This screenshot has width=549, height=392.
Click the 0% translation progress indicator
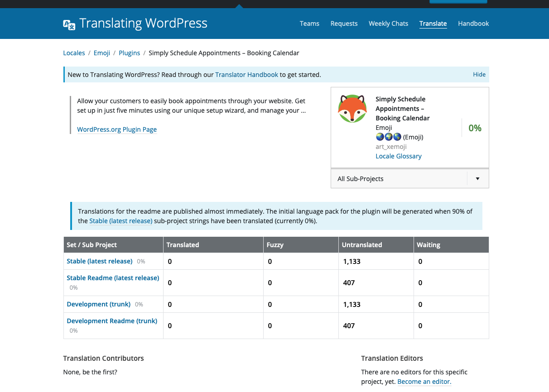click(475, 128)
